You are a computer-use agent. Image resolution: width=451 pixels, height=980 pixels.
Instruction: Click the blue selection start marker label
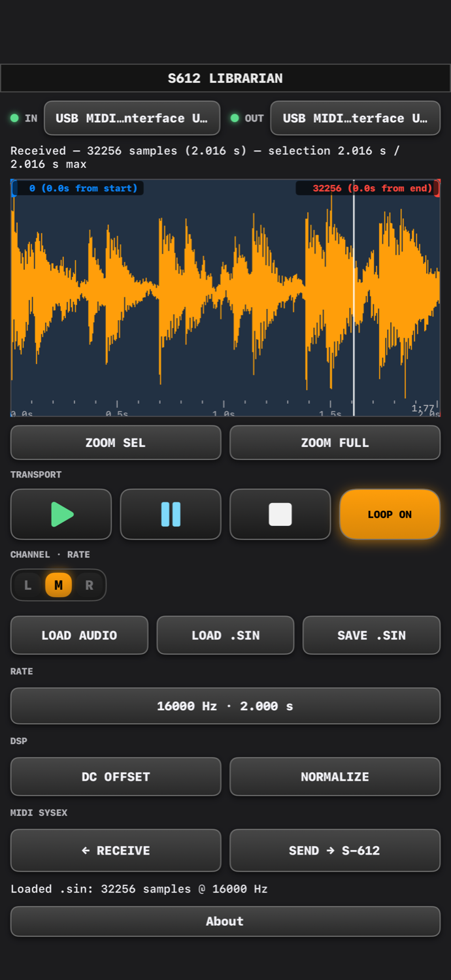(x=79, y=188)
